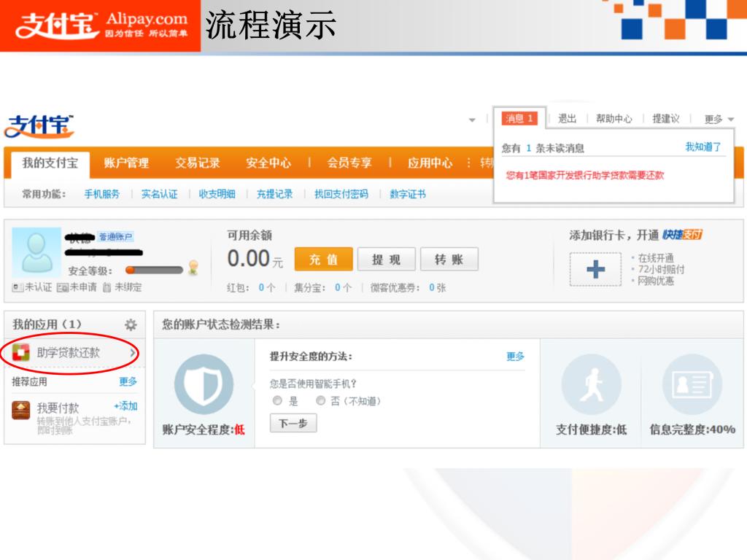Click the 助学贷款还款 app icon

click(x=21, y=353)
